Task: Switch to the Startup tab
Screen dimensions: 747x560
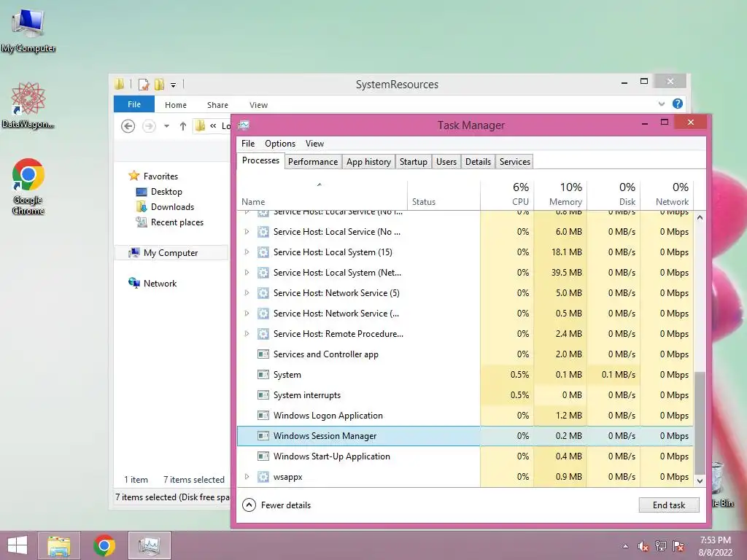Action: click(414, 161)
